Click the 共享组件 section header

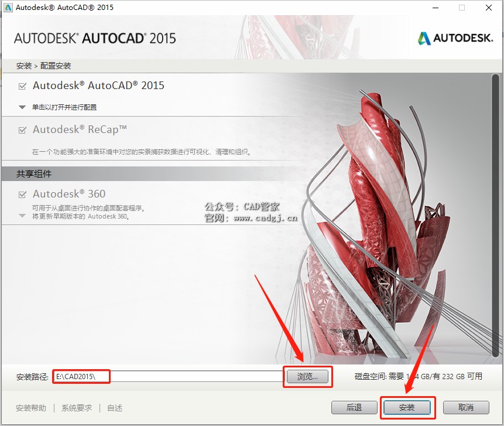coord(34,174)
